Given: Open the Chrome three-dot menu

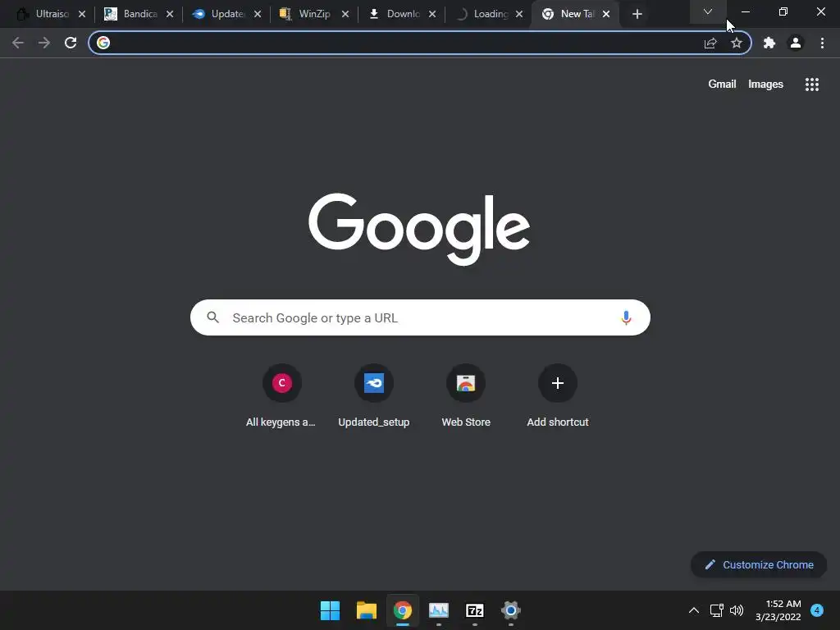Looking at the screenshot, I should (x=822, y=43).
